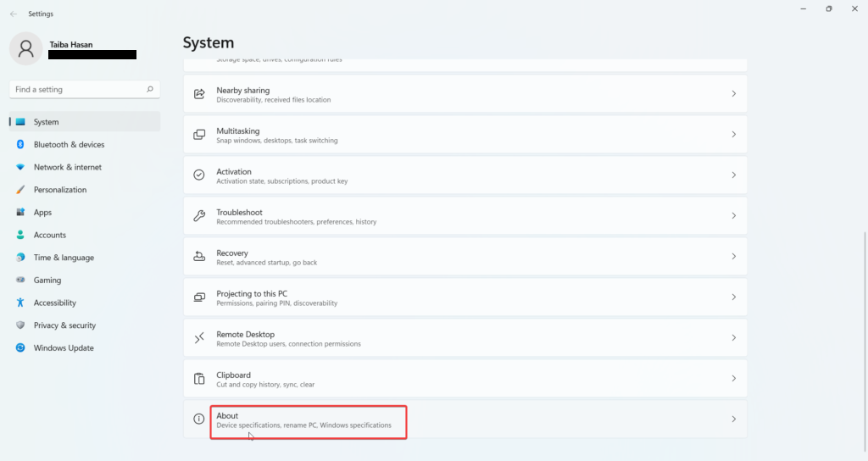Image resolution: width=868 pixels, height=461 pixels.
Task: Click the Remote Desktop icon
Action: pyautogui.click(x=199, y=337)
